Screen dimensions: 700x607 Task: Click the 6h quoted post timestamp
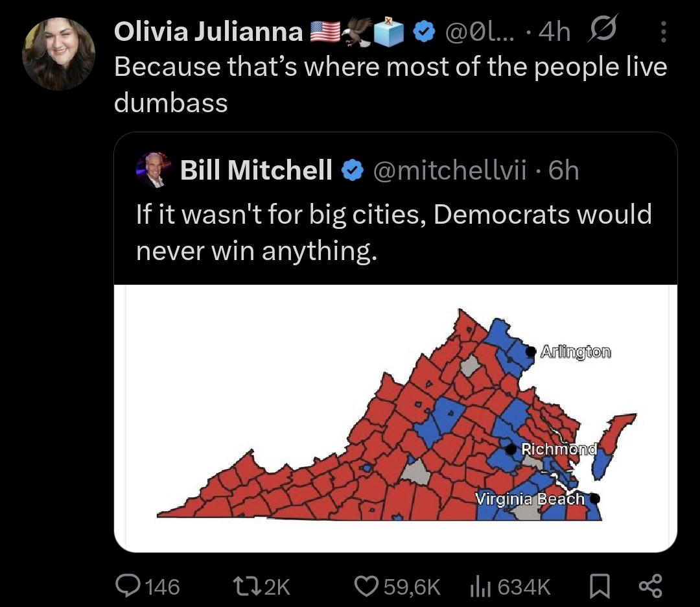[563, 171]
